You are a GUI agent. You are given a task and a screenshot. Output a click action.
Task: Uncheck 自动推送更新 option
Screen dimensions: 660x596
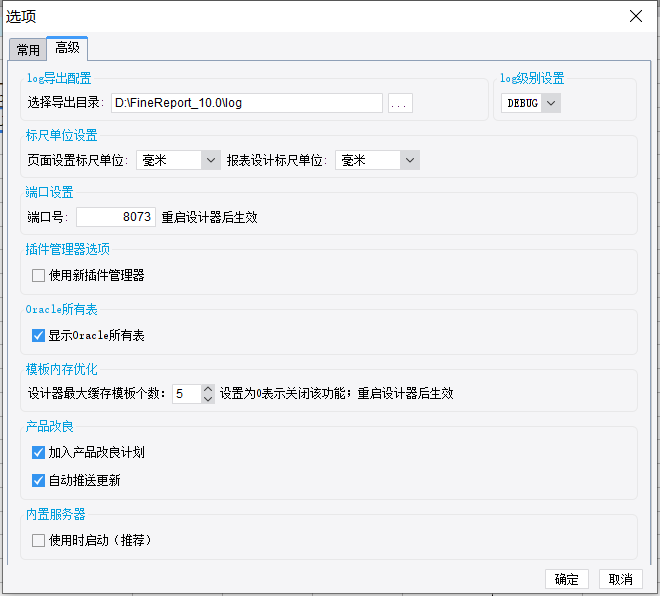(38, 480)
